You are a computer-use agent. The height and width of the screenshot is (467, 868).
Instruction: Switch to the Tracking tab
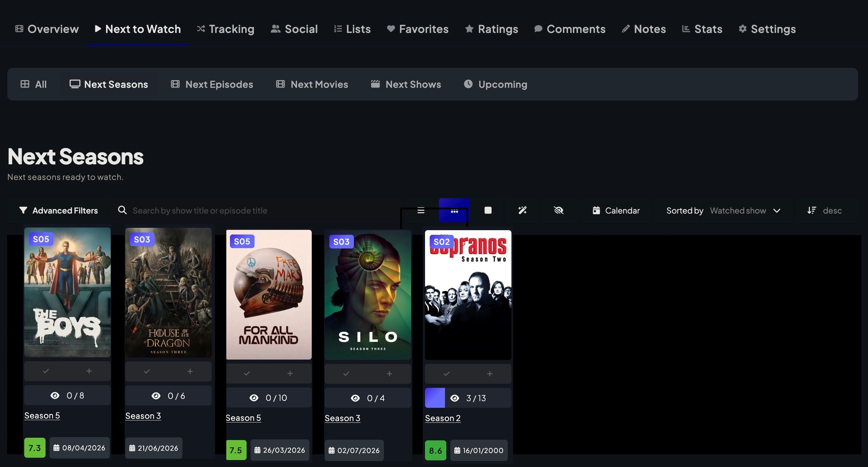click(x=225, y=29)
